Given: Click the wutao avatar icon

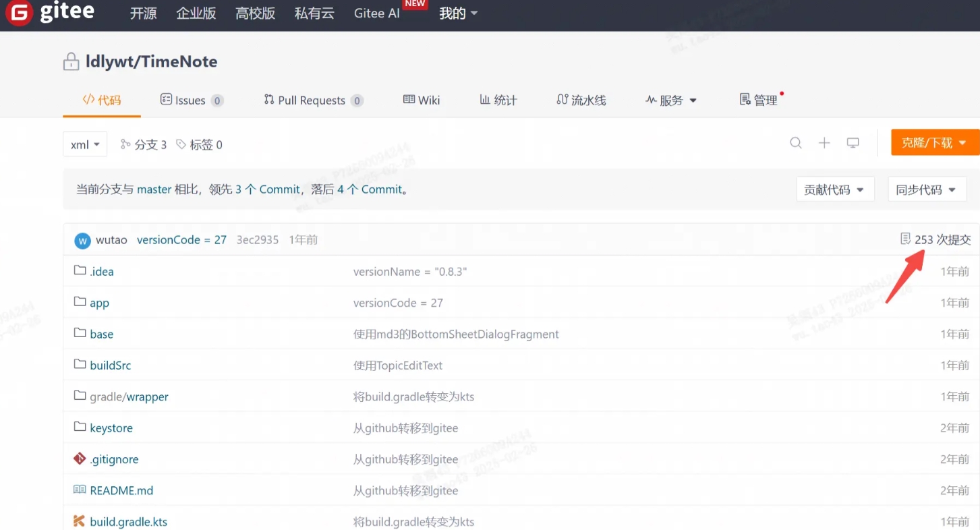Looking at the screenshot, I should pyautogui.click(x=82, y=240).
